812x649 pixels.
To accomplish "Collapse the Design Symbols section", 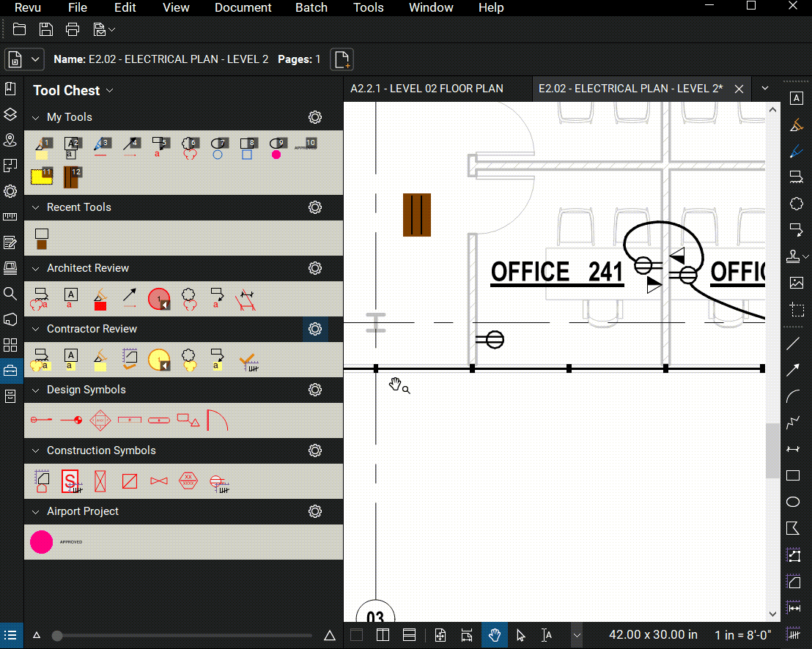I will [x=35, y=389].
